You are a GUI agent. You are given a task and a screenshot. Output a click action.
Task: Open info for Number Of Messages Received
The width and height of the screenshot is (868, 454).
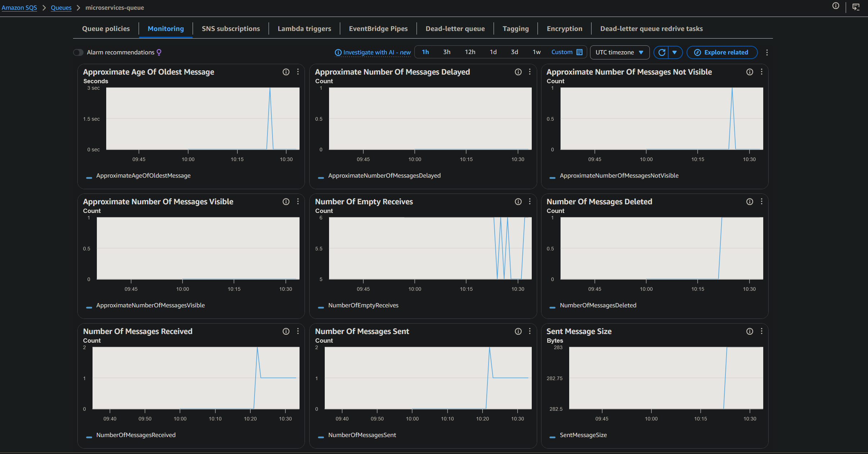(286, 331)
